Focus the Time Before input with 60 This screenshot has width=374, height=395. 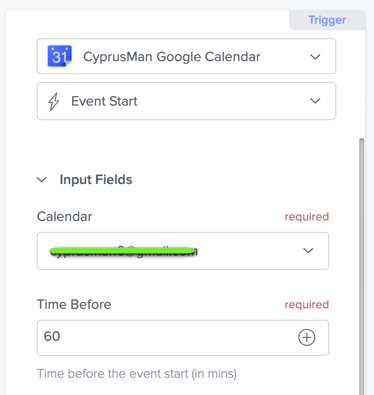point(183,338)
